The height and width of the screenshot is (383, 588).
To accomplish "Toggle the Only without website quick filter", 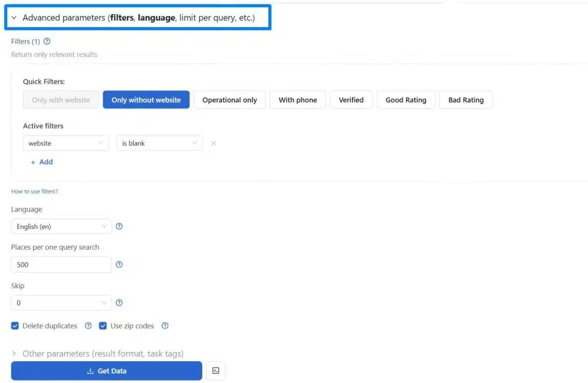I will click(x=146, y=99).
